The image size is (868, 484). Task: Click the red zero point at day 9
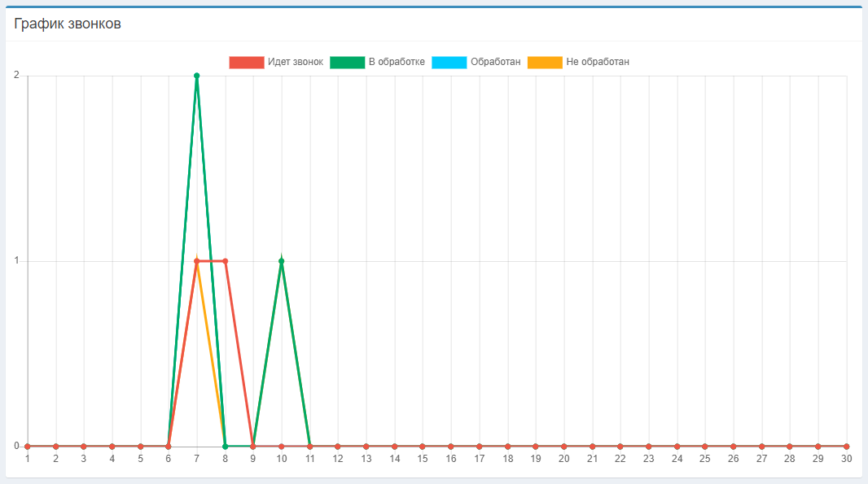(x=253, y=446)
